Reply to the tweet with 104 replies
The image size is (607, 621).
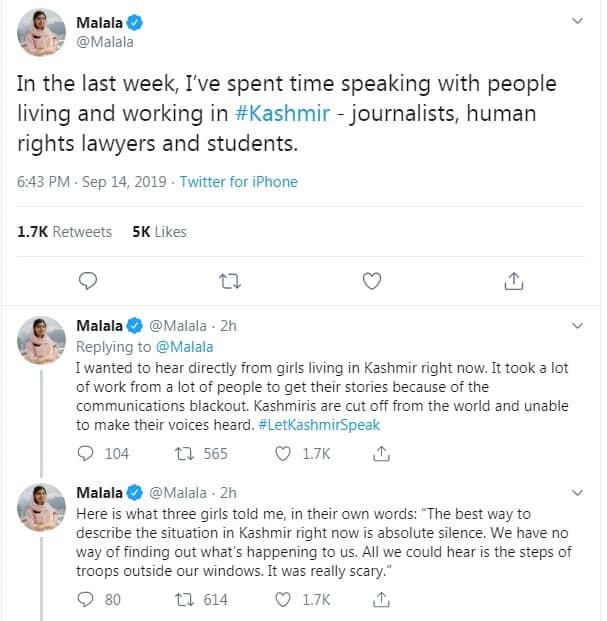[86, 454]
